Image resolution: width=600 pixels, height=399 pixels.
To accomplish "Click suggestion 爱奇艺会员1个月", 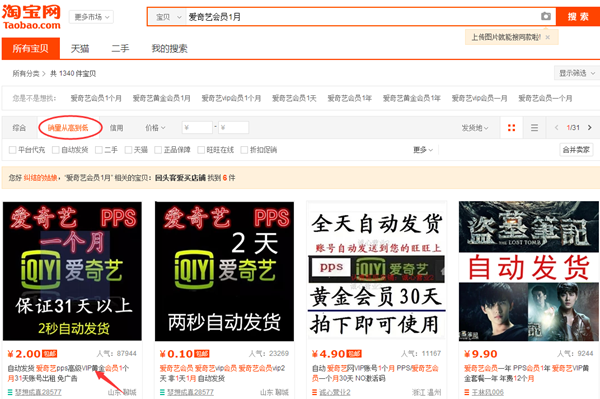I will coord(96,98).
